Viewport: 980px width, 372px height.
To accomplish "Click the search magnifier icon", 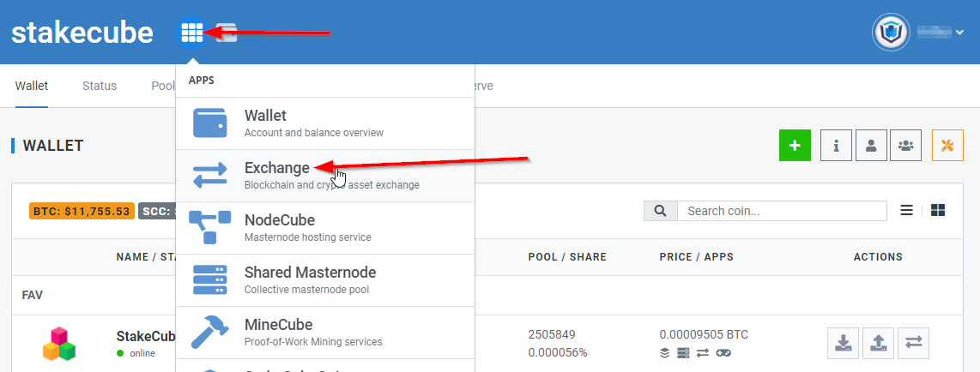I will tap(661, 211).
